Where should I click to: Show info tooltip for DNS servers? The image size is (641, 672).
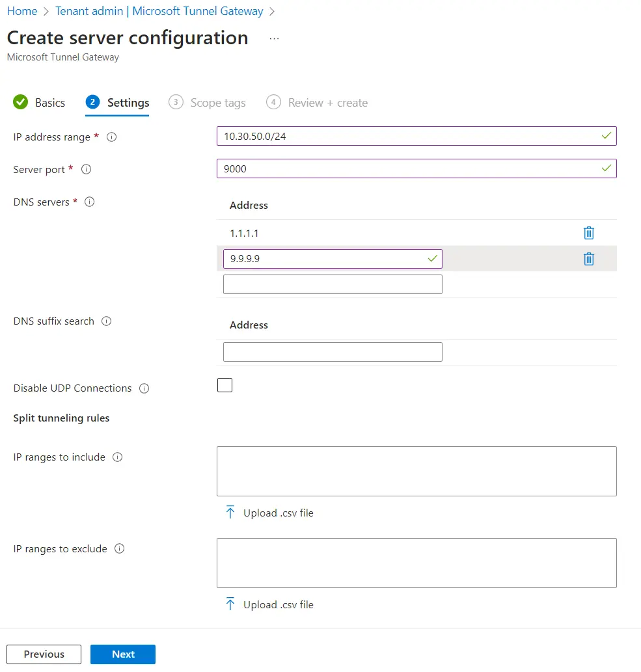(x=90, y=202)
